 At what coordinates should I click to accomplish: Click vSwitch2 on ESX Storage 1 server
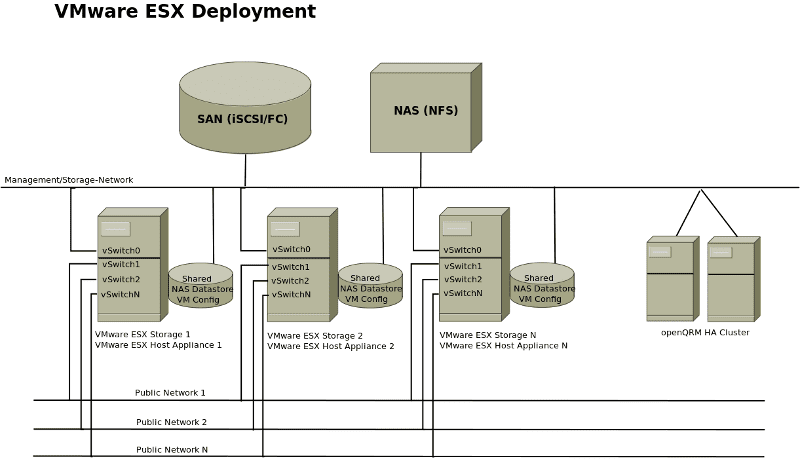point(121,279)
